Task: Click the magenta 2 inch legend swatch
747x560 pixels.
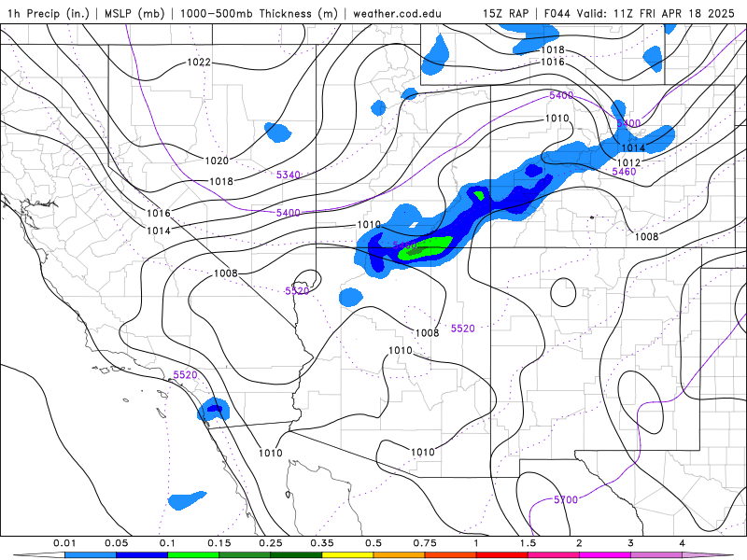Action: point(605,555)
